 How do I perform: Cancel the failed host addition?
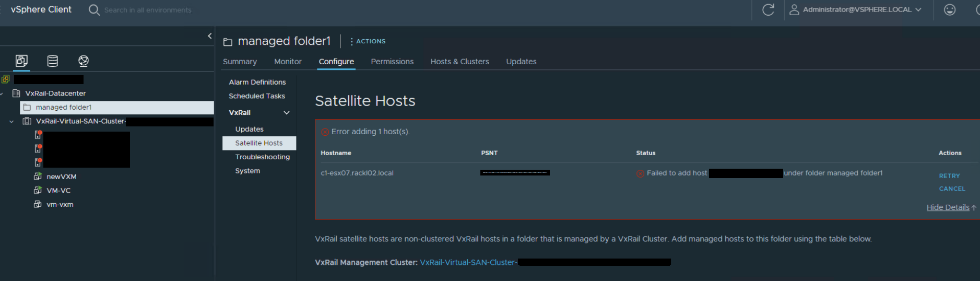point(952,189)
